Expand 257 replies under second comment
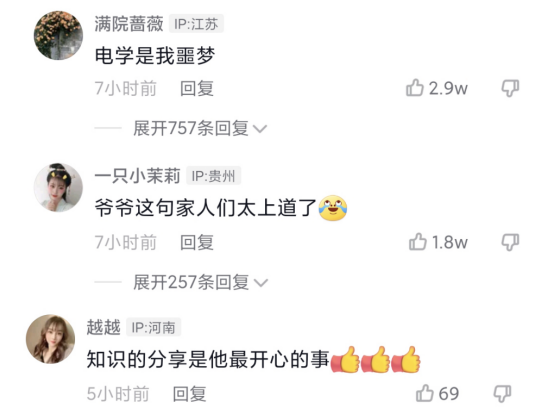The image size is (538, 412). coord(200,282)
